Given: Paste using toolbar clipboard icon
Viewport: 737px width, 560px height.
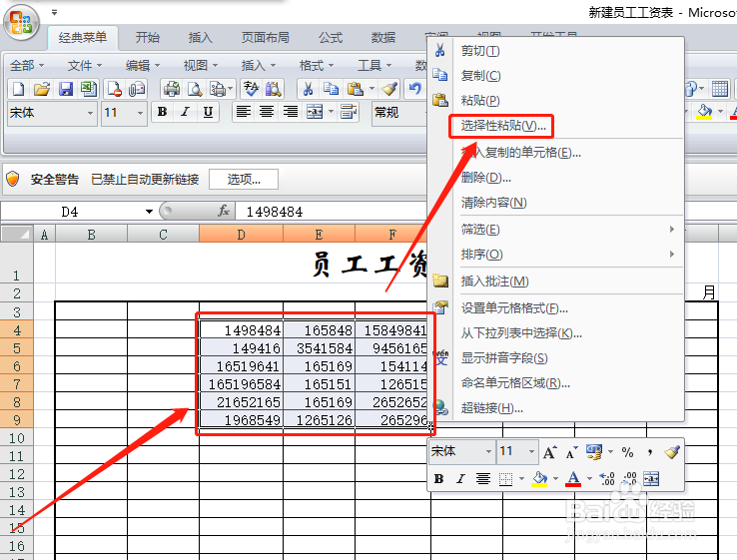Looking at the screenshot, I should 355,89.
